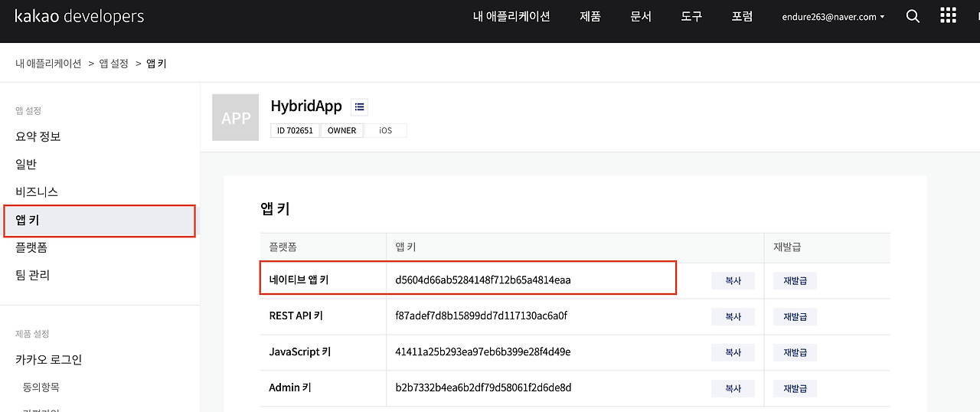980x412 pixels.
Task: Open the 제품 menu in header
Action: (x=590, y=16)
